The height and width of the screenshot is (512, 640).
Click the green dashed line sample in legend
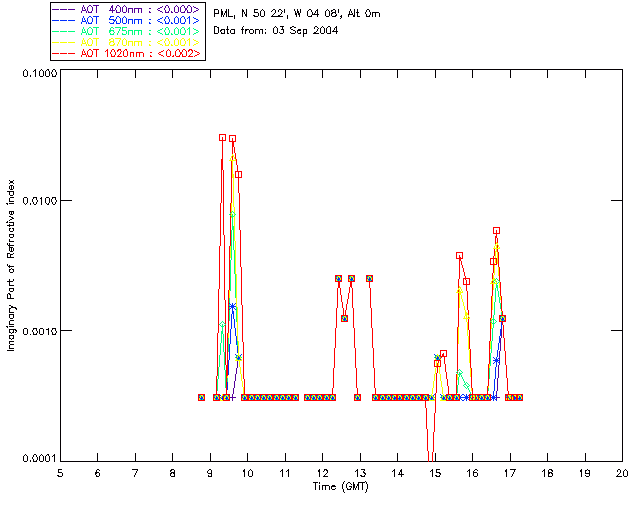[x=64, y=31]
